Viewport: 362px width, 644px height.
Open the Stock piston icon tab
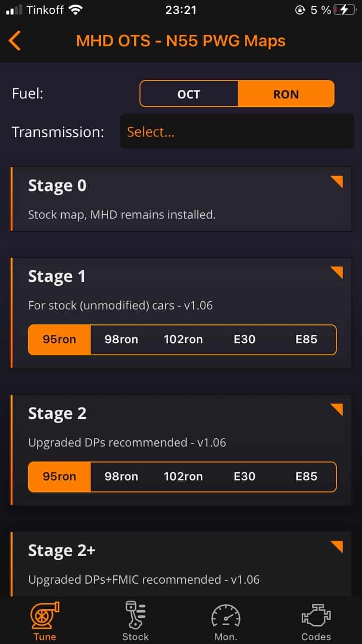pos(135,621)
